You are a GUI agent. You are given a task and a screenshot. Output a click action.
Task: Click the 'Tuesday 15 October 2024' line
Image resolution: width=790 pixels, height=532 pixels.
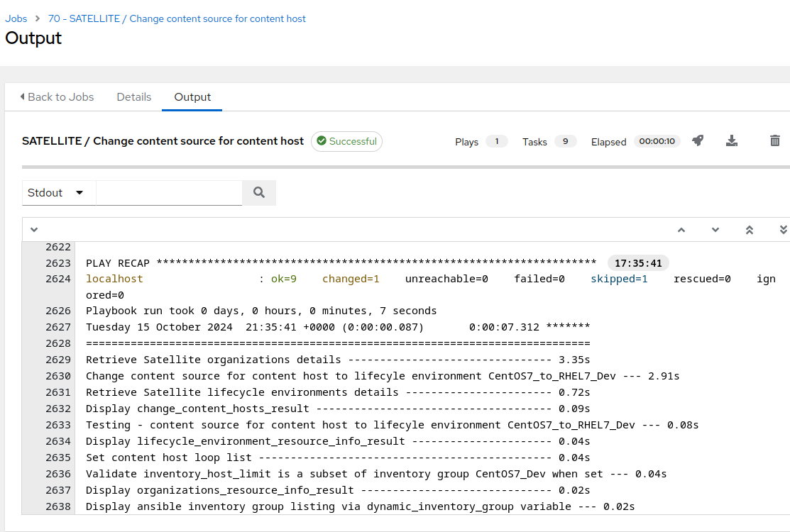coord(338,327)
